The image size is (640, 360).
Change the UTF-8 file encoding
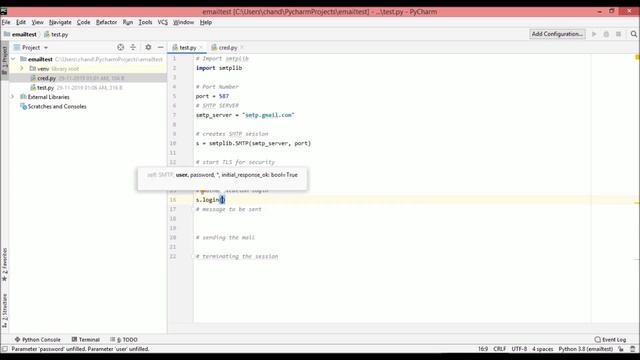[519, 349]
